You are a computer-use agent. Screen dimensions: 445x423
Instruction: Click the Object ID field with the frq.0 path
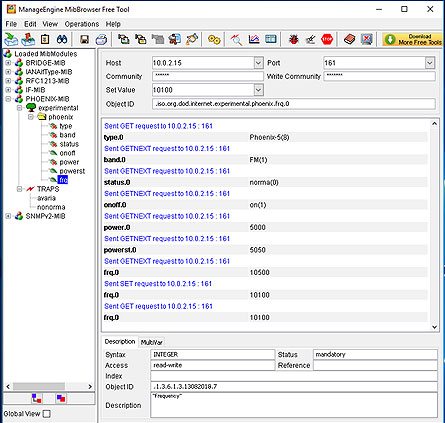click(294, 104)
